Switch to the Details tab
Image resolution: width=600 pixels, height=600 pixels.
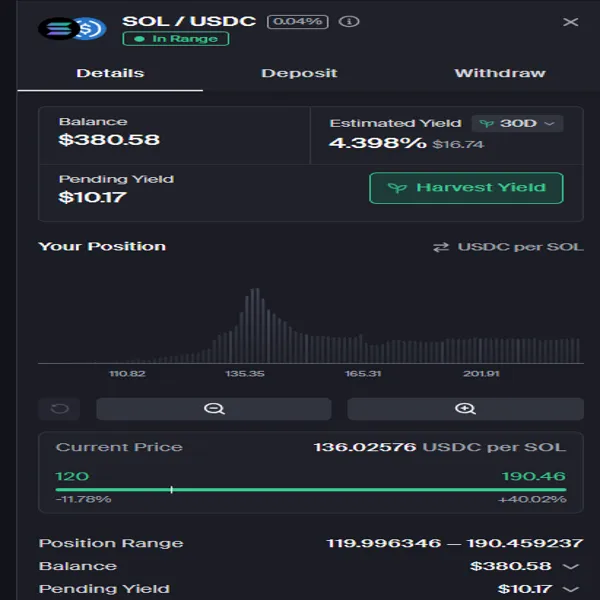110,73
